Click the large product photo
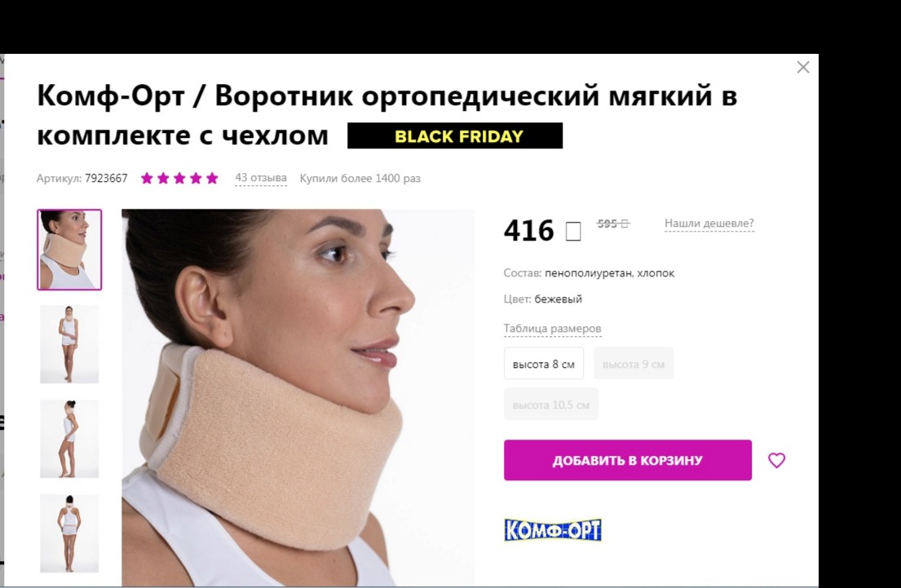Image resolution: width=901 pixels, height=588 pixels. [298, 397]
